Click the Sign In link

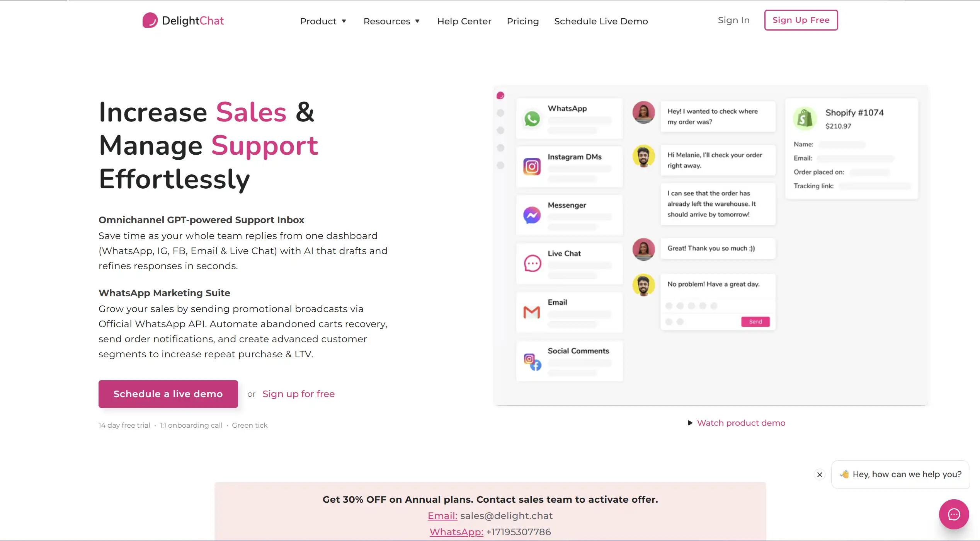733,20
